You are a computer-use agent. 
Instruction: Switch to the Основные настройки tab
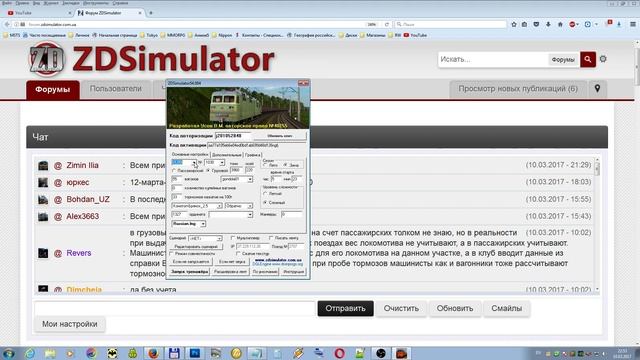(190, 155)
